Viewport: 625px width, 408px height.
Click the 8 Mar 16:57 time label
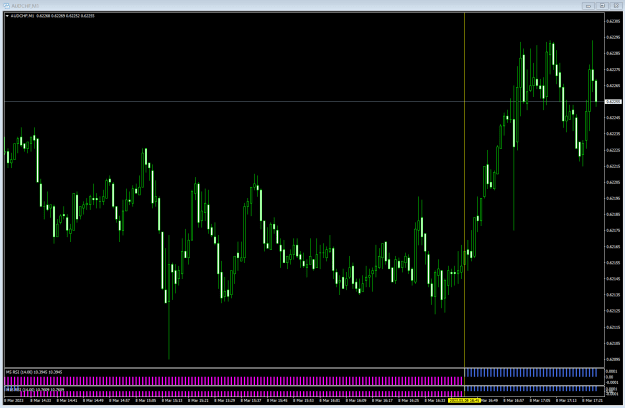coord(514,400)
